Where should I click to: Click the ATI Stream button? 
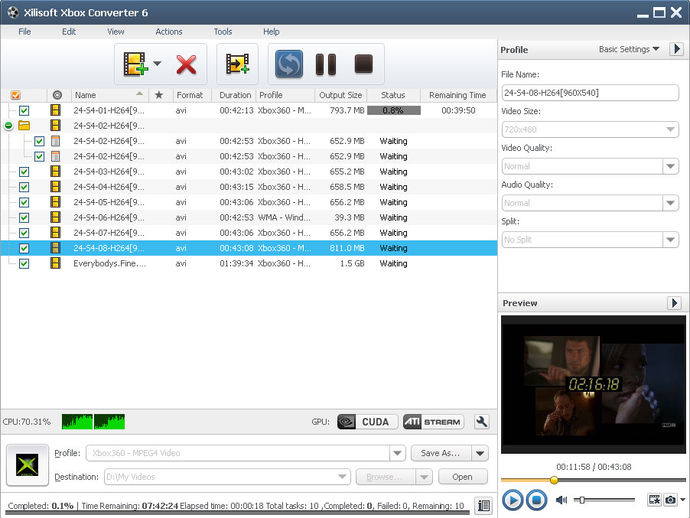(433, 422)
